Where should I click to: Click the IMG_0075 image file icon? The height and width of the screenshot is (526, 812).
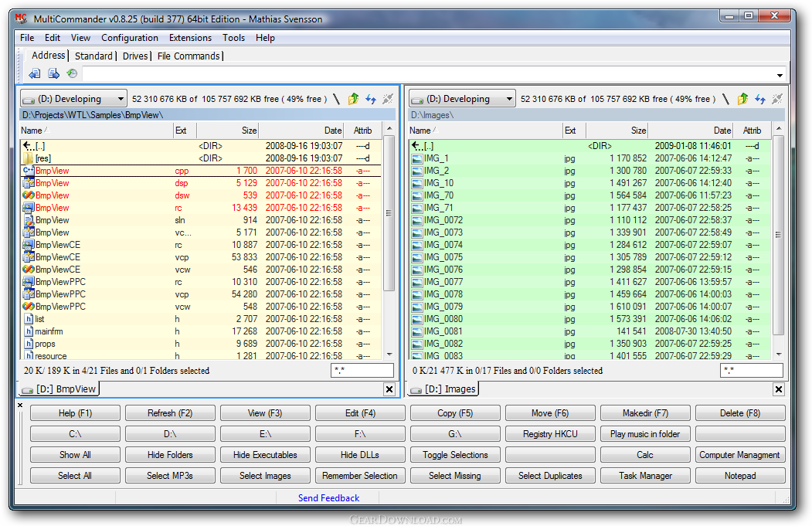(417, 257)
